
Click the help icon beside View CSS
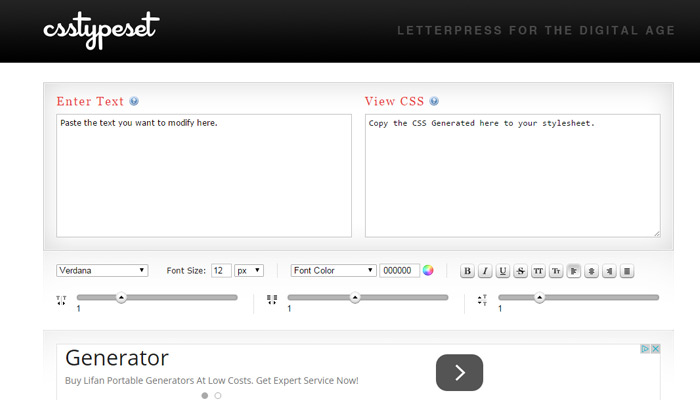(x=434, y=101)
